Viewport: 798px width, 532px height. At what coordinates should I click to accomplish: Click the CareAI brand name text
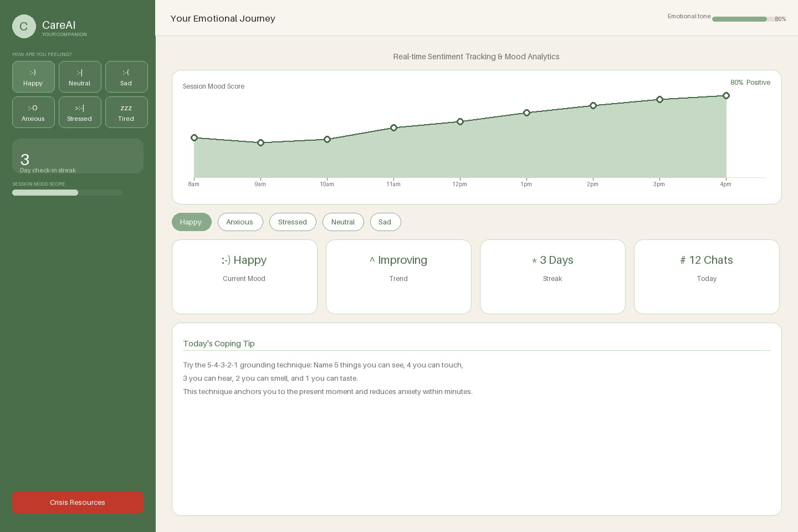pos(59,25)
